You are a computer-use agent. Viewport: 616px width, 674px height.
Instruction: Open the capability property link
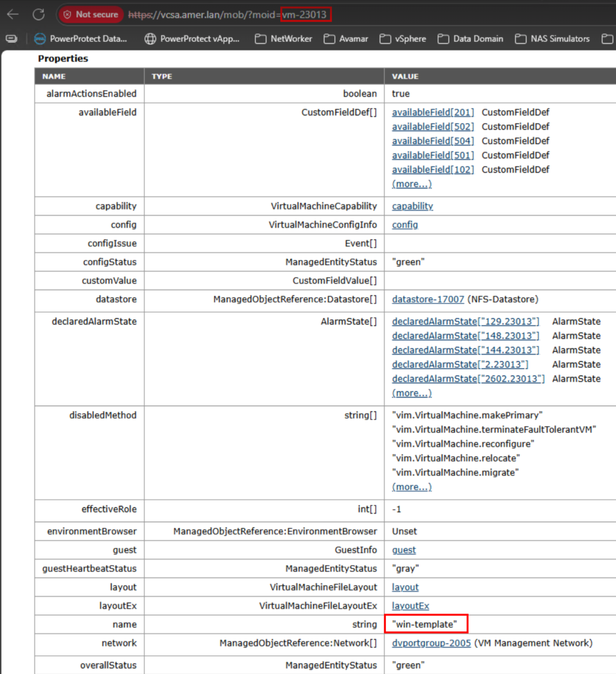pos(412,206)
